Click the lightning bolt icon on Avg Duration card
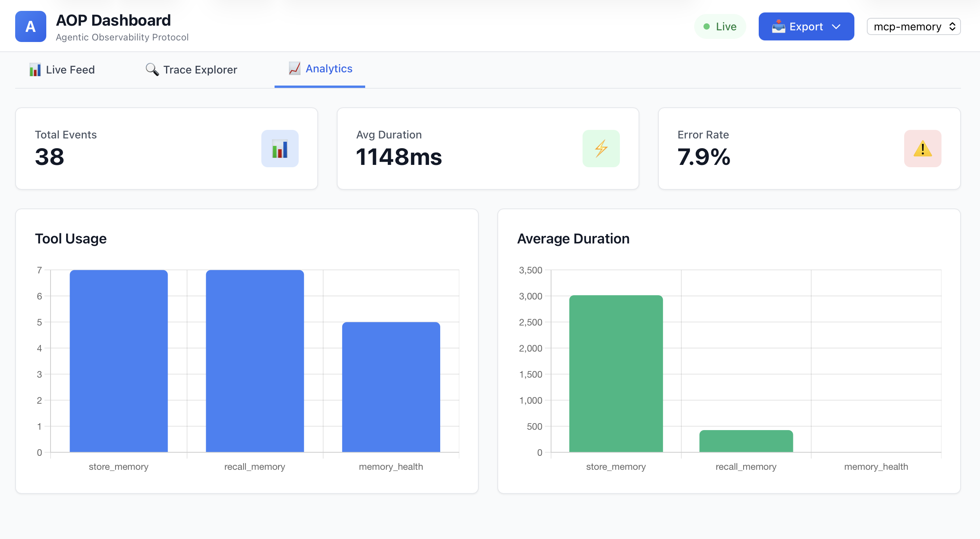Screen dimensions: 980x539 [x=600, y=149]
